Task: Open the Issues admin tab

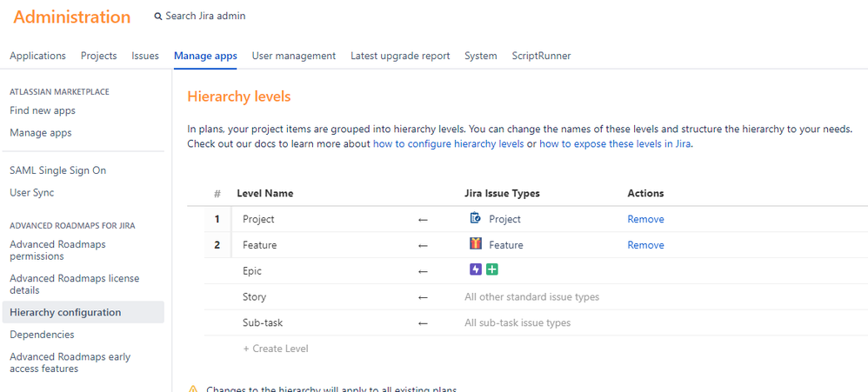Action: (145, 56)
